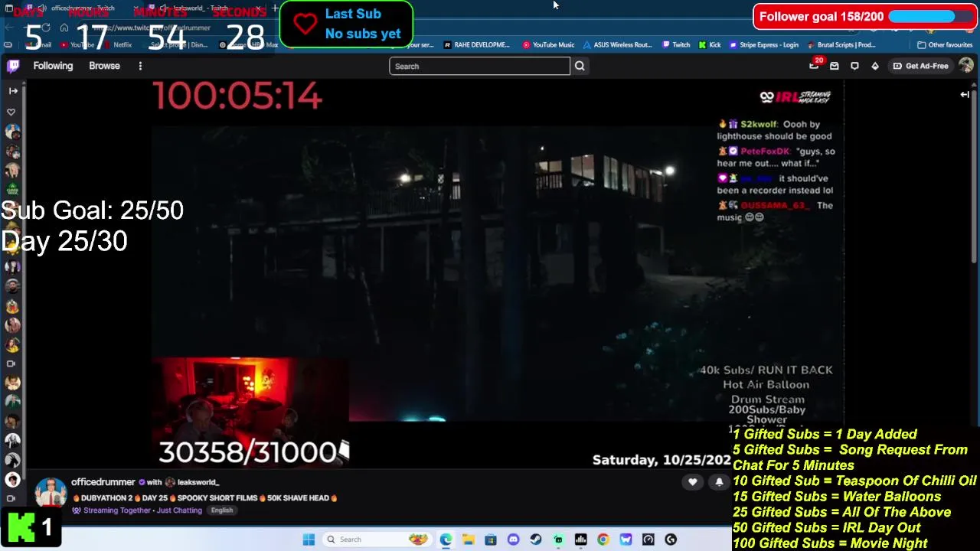The image size is (980, 551).
Task: Open a new browser tab with plus
Action: (x=274, y=8)
